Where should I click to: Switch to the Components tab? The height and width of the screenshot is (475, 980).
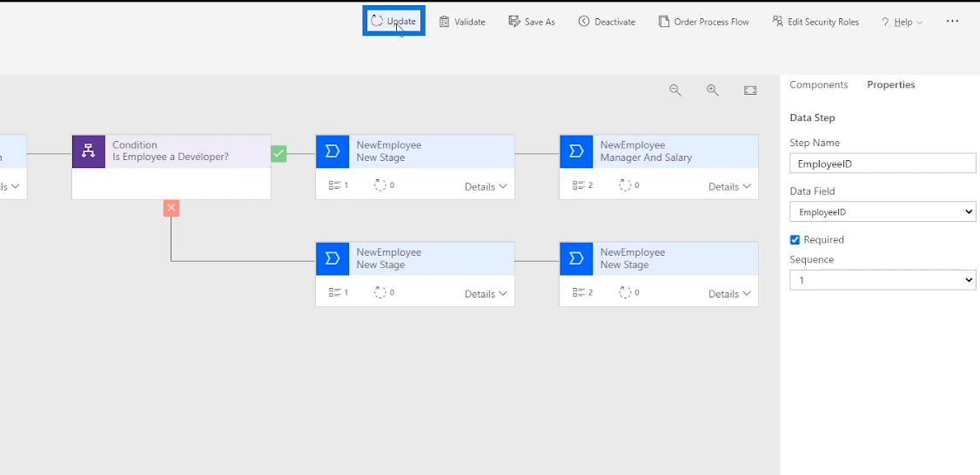818,85
